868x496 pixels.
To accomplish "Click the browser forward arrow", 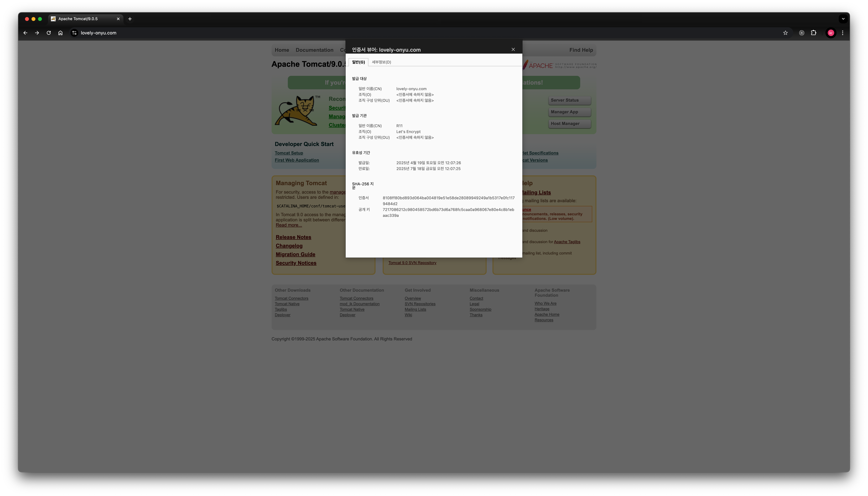I will [37, 33].
